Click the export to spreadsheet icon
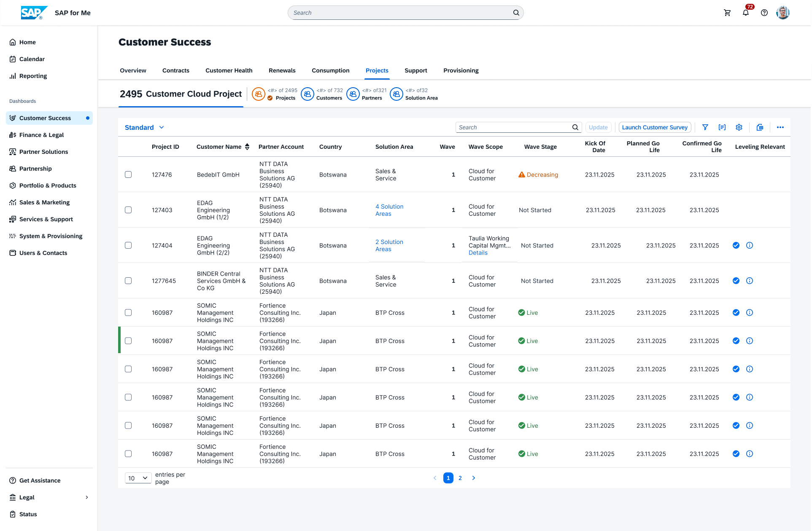 click(x=760, y=127)
